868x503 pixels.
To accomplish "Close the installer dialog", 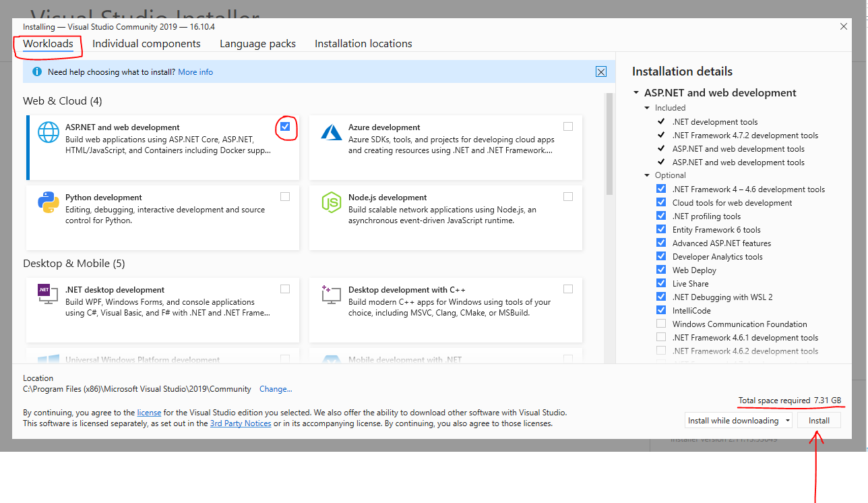I will [843, 26].
